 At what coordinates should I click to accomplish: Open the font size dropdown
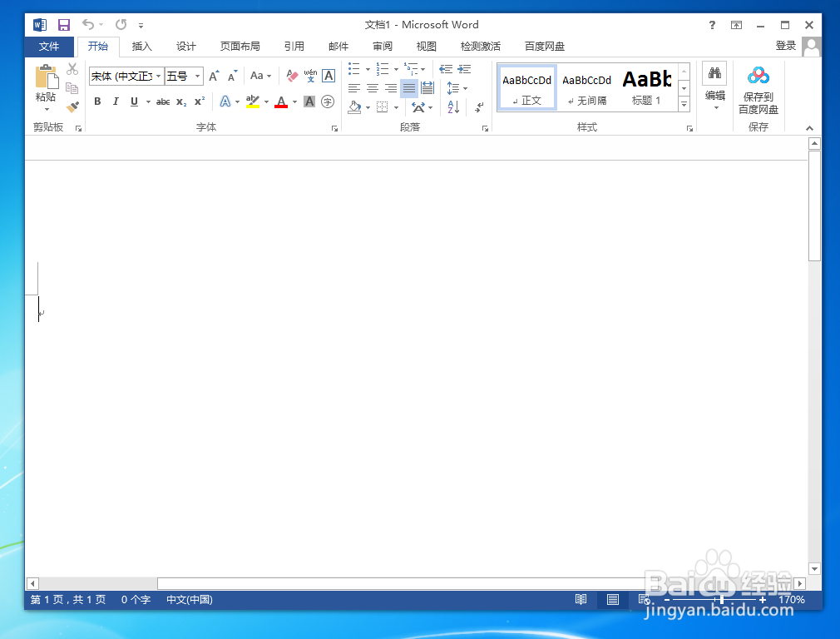198,76
